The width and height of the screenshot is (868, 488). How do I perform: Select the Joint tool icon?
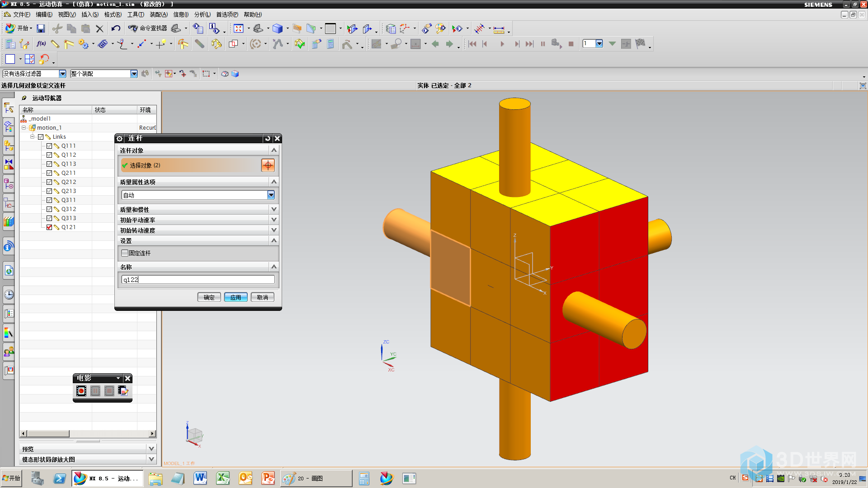[69, 44]
